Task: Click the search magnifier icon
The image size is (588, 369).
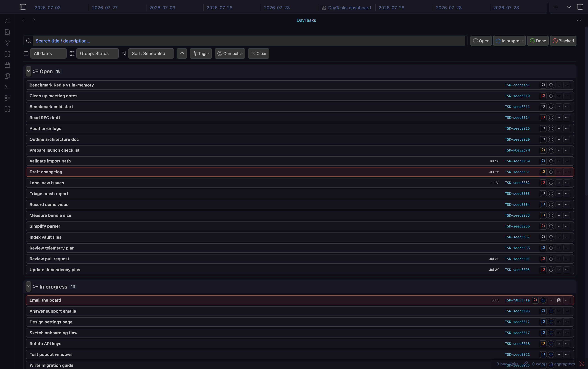Action: point(28,41)
